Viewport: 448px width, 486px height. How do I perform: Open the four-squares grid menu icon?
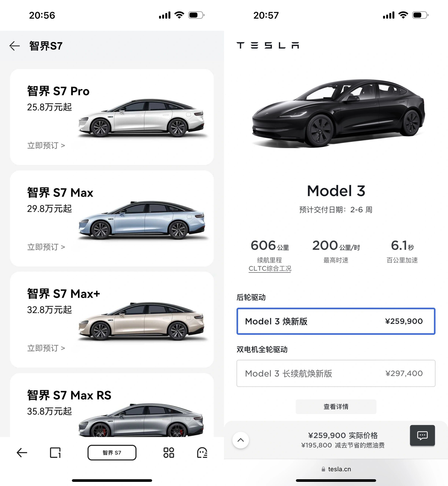click(169, 453)
